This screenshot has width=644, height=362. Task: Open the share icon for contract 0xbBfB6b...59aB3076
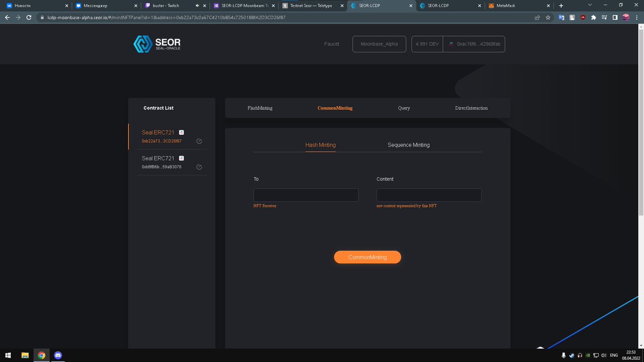(x=199, y=167)
